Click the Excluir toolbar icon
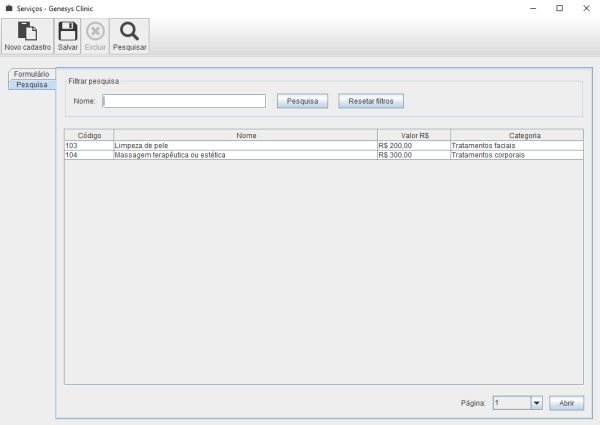The width and height of the screenshot is (600, 425). pyautogui.click(x=95, y=31)
